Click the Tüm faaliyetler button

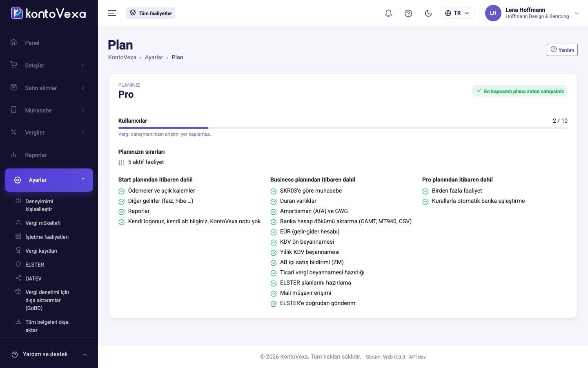coord(151,13)
